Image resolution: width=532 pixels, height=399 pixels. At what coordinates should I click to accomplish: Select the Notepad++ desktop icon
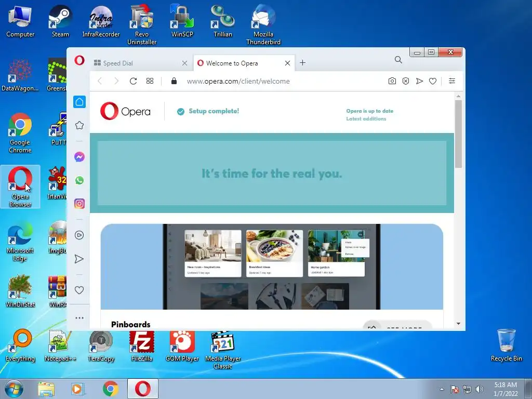pyautogui.click(x=60, y=345)
